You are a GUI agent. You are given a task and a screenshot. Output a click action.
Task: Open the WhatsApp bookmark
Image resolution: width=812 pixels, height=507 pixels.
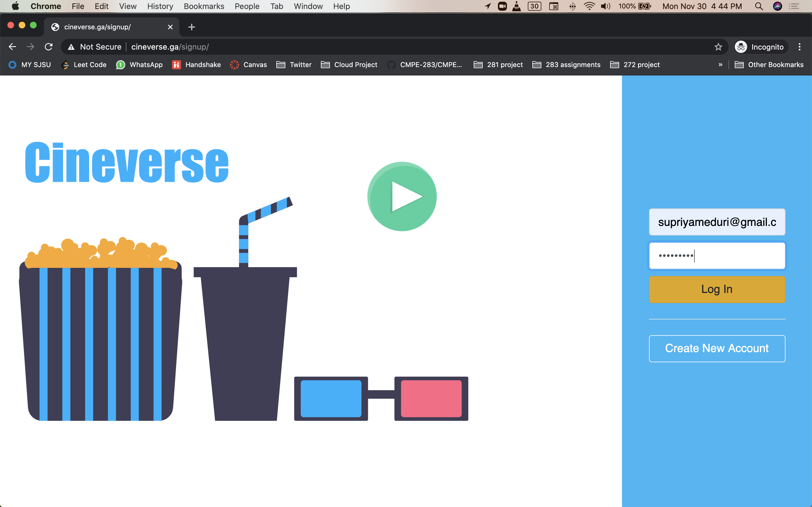[x=139, y=65]
